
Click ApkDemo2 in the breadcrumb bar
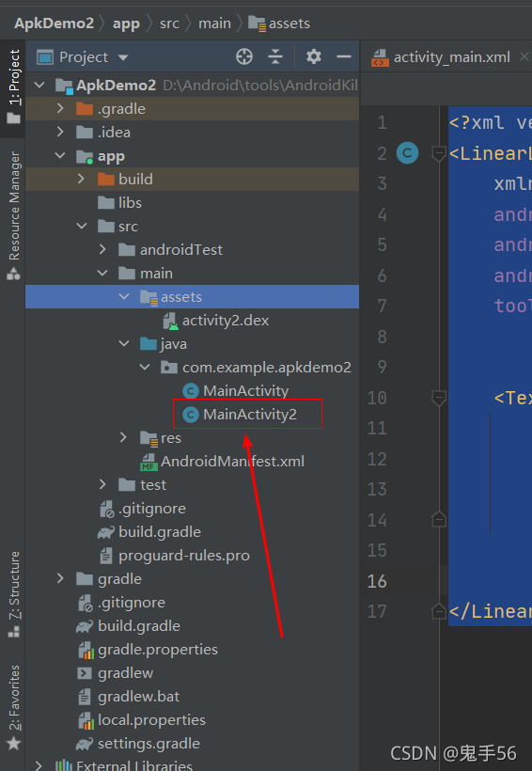click(54, 24)
